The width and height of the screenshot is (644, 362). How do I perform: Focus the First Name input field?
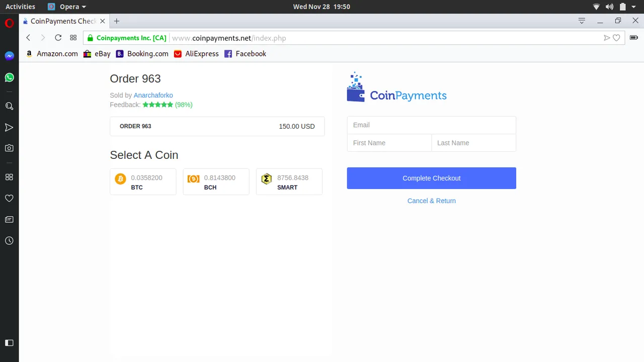[x=389, y=143]
